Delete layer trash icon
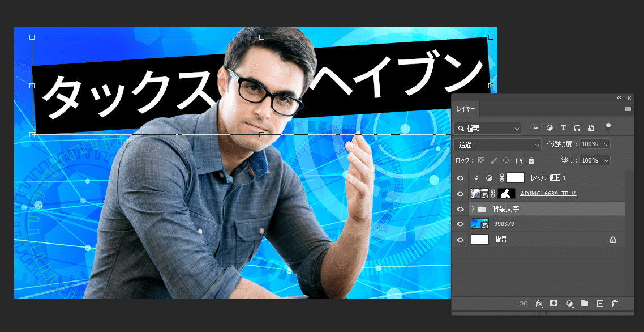The image size is (644, 332). (x=615, y=304)
